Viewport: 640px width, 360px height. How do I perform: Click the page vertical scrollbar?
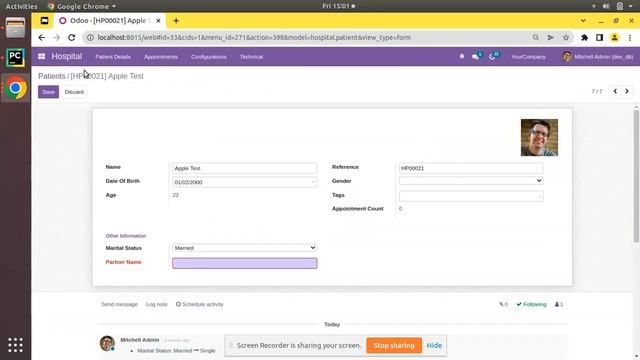point(636,176)
